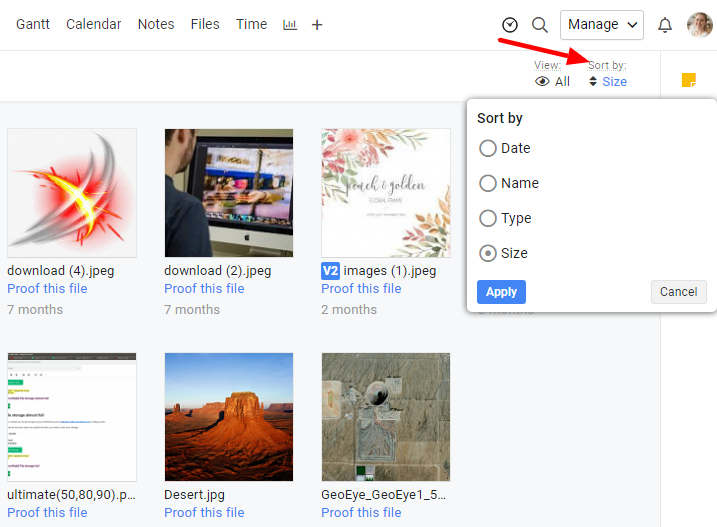Click the plus icon to add tab
Image resolution: width=717 pixels, height=527 pixels.
pos(317,25)
